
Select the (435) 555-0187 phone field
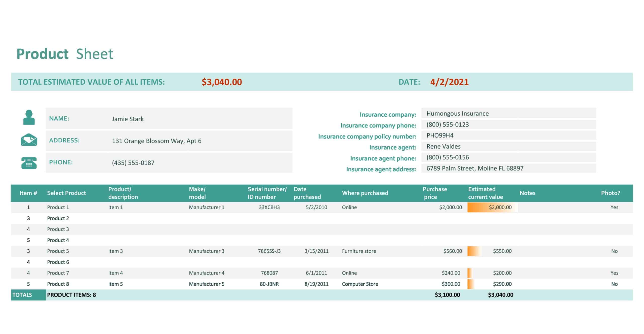click(x=133, y=163)
